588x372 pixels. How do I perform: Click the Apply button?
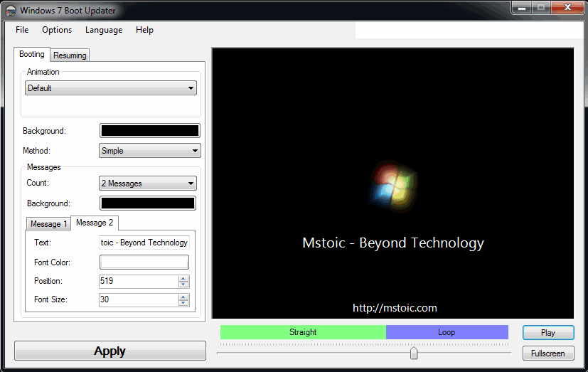110,351
